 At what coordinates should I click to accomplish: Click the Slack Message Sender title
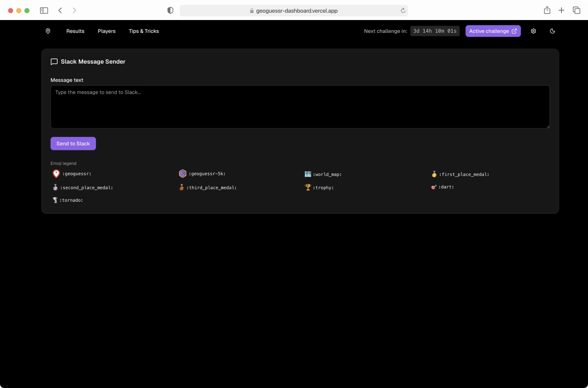[x=93, y=62]
